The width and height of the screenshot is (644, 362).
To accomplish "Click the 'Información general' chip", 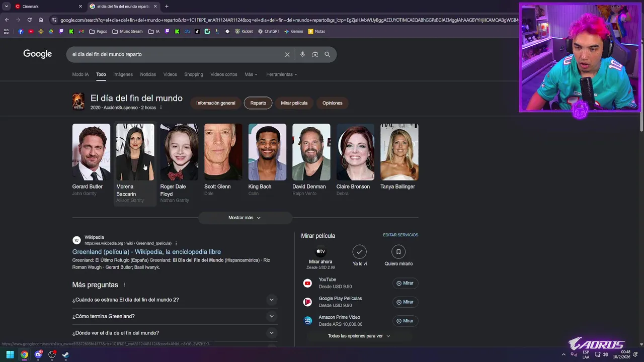I will (x=216, y=103).
